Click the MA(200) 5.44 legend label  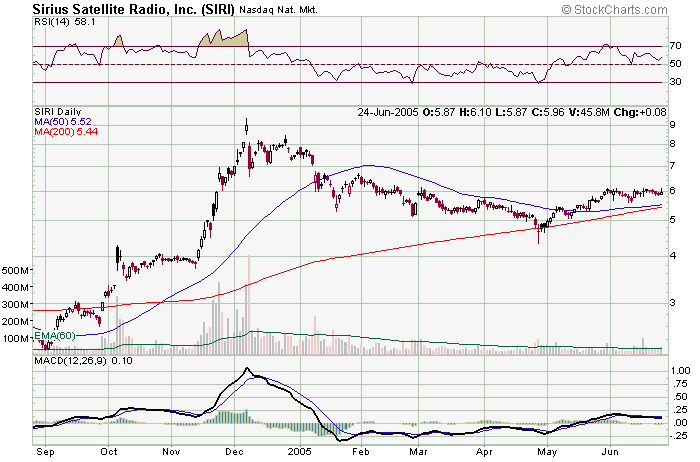66,131
